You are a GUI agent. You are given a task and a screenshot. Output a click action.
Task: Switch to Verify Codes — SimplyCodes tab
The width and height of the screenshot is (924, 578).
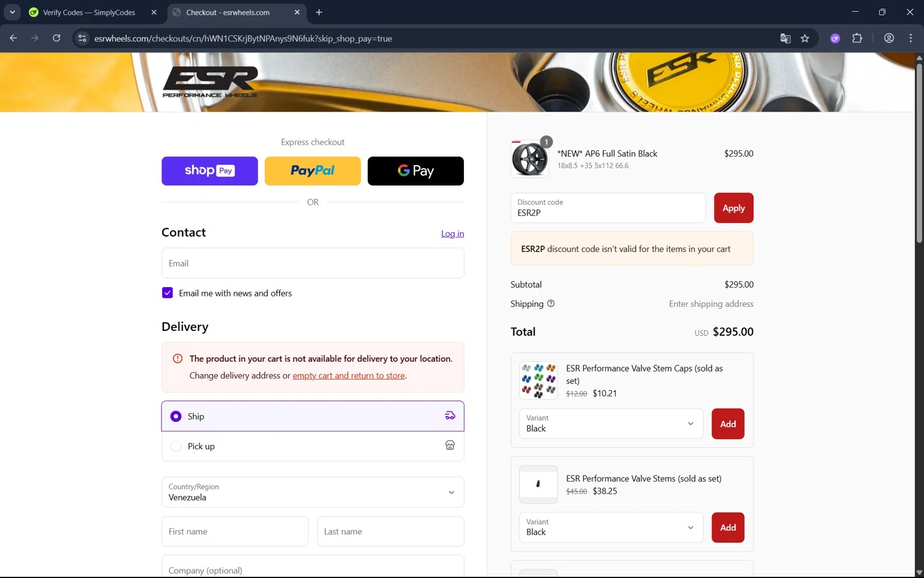pyautogui.click(x=89, y=12)
